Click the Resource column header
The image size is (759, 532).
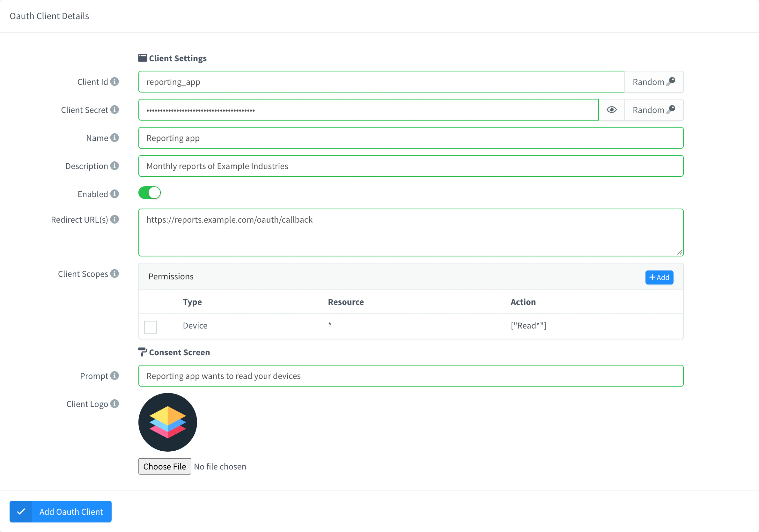coord(346,302)
